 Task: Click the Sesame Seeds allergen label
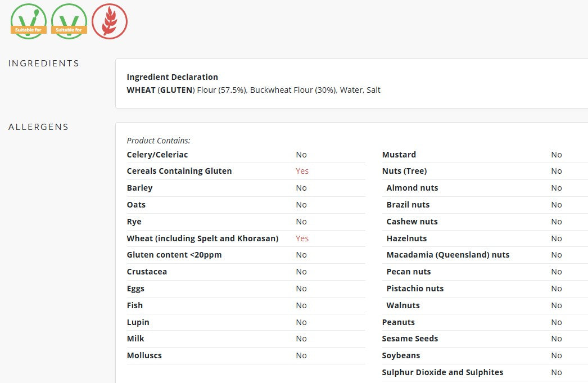[410, 339]
